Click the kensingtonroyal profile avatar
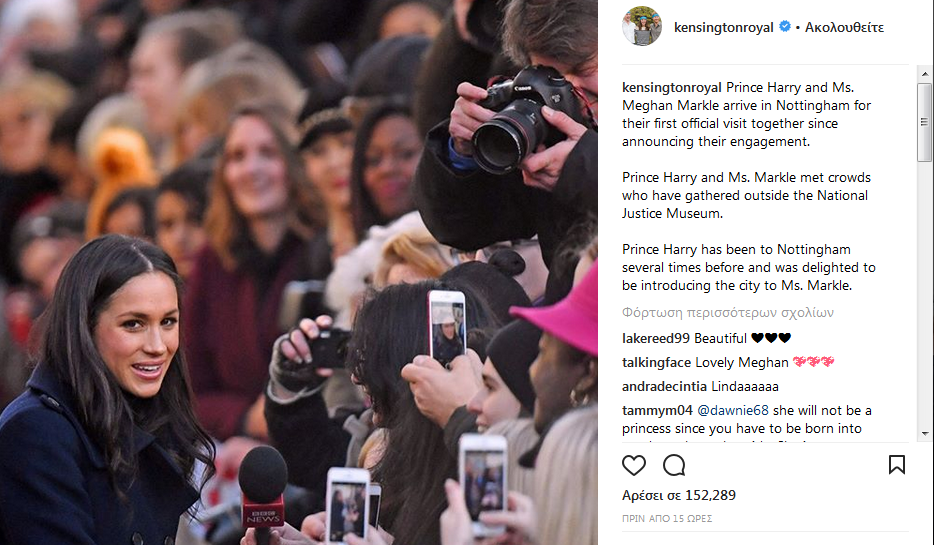This screenshot has height=545, width=934. tap(642, 26)
